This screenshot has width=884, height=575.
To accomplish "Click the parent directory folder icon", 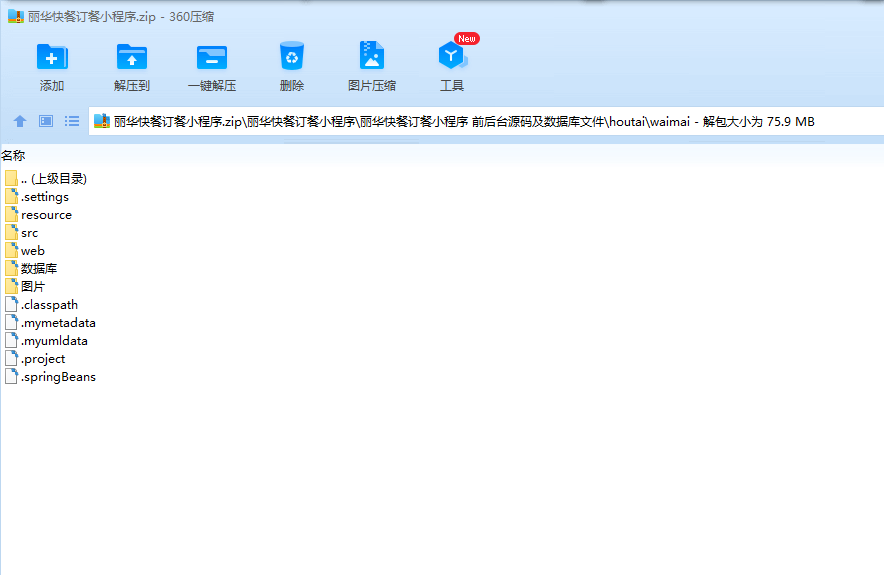I will (x=11, y=179).
